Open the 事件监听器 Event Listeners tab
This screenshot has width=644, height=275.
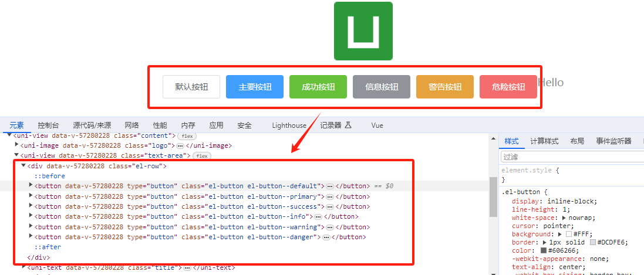pyautogui.click(x=613, y=141)
